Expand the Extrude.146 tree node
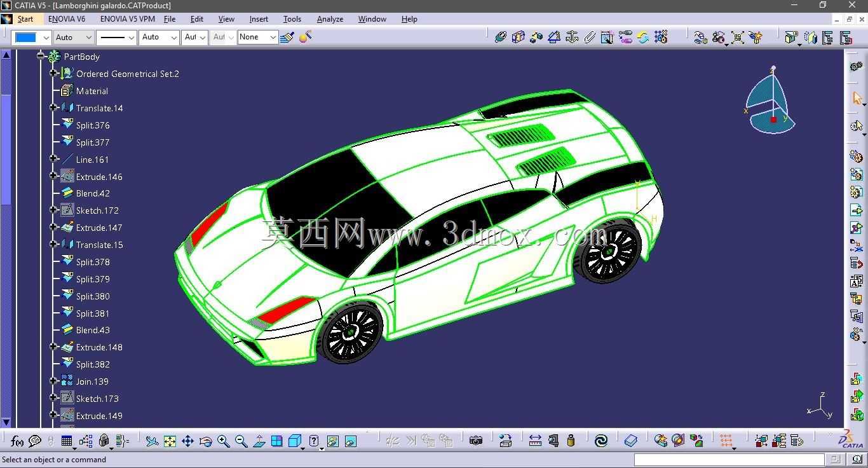The height and width of the screenshot is (468, 868). tap(54, 176)
